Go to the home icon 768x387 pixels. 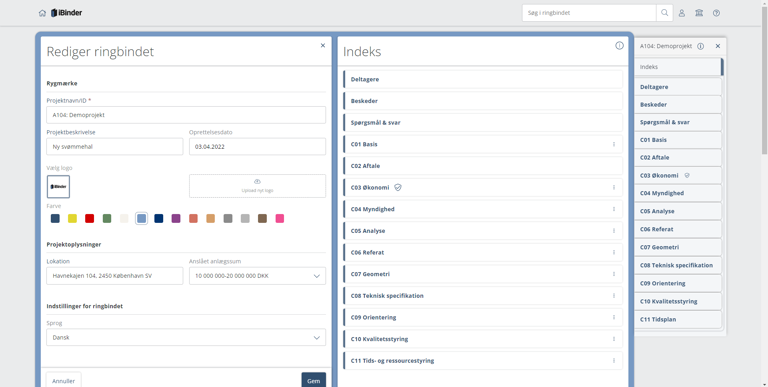pos(42,13)
